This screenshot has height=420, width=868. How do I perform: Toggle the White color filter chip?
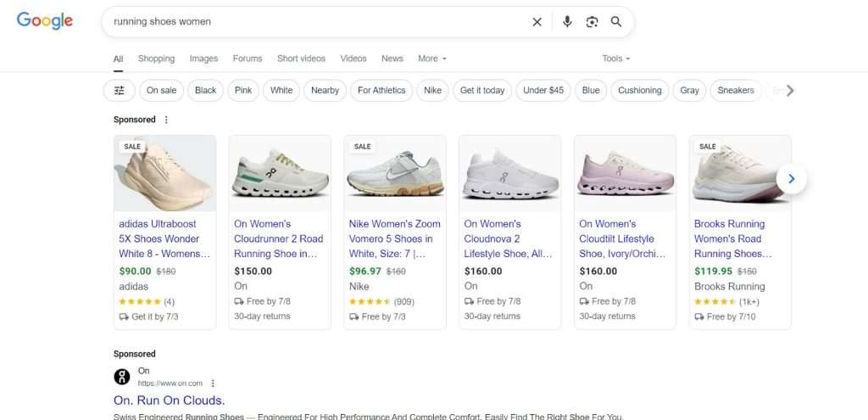(281, 90)
